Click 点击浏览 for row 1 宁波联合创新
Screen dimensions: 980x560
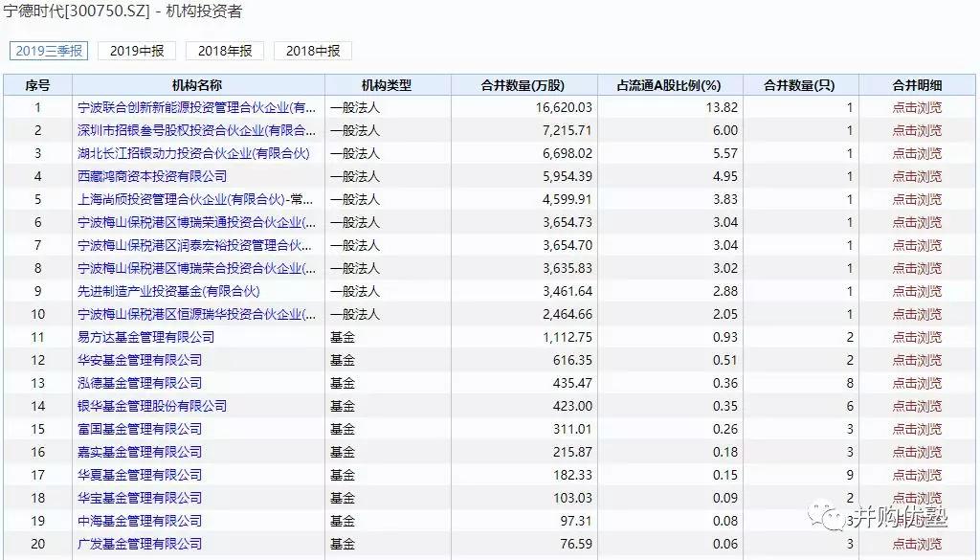click(x=916, y=107)
